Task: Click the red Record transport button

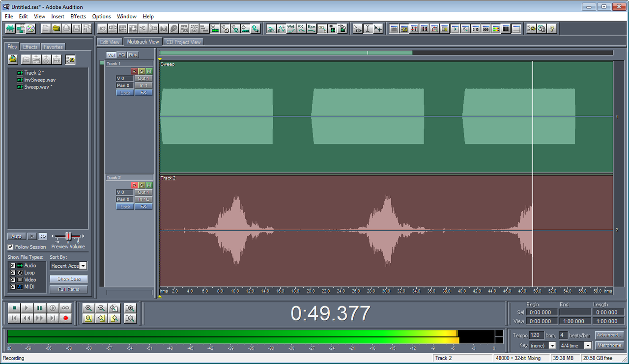Action: point(65,318)
